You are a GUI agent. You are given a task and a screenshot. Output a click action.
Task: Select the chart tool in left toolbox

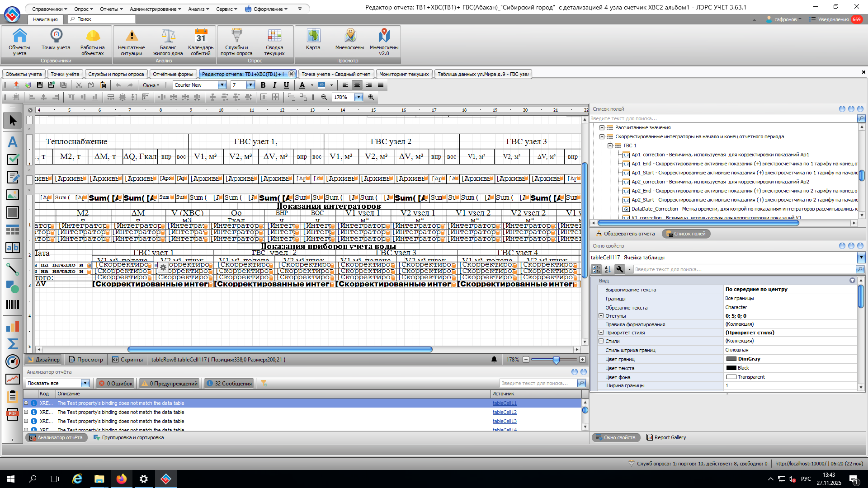pos(13,326)
